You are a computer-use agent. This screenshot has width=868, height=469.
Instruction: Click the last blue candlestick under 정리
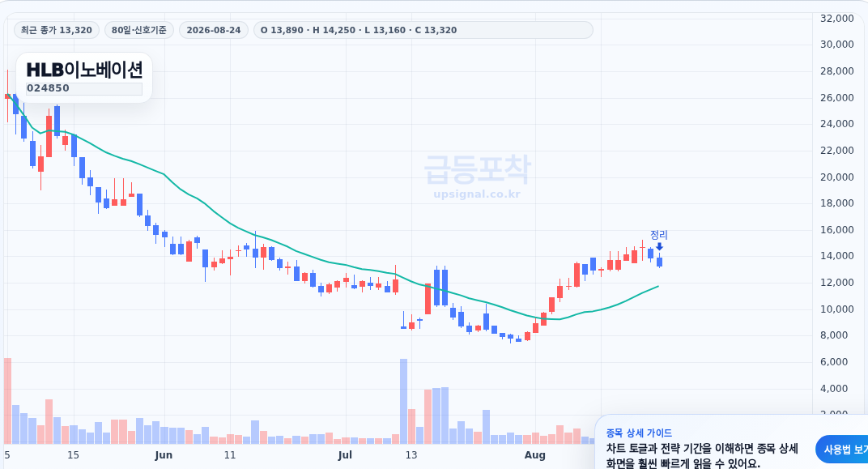[x=659, y=262]
